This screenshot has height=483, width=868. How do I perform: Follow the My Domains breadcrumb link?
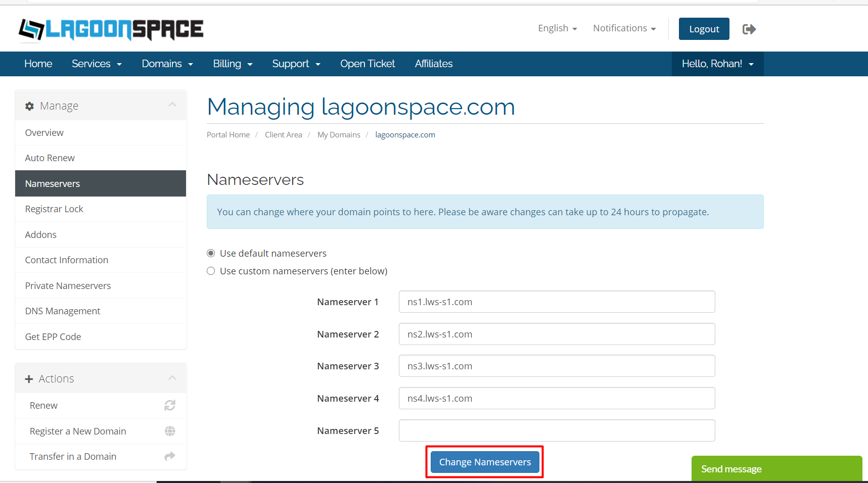(339, 135)
